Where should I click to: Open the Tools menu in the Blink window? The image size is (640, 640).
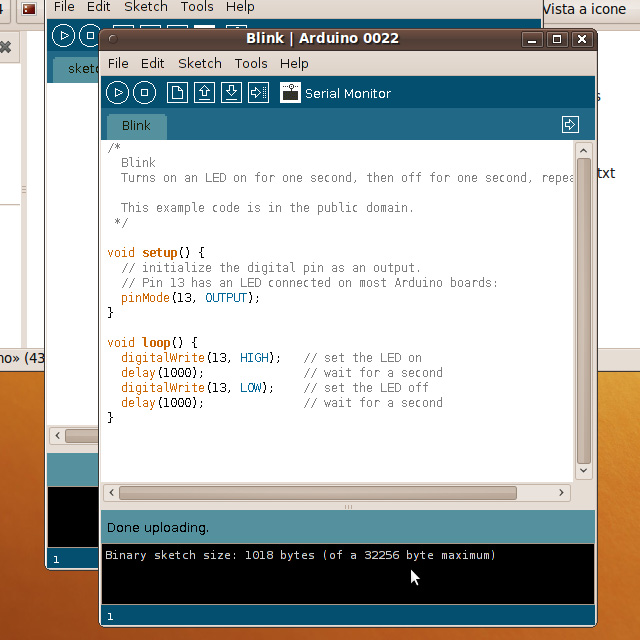click(x=251, y=63)
